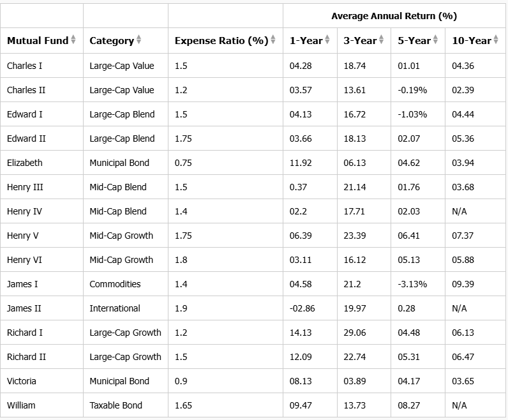Click the Mutual Fund sort arrows icon
508x420 pixels.
(x=73, y=41)
